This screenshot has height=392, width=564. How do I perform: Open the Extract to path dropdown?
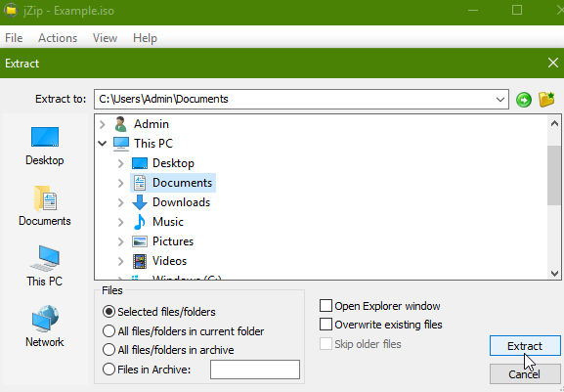[x=499, y=100]
